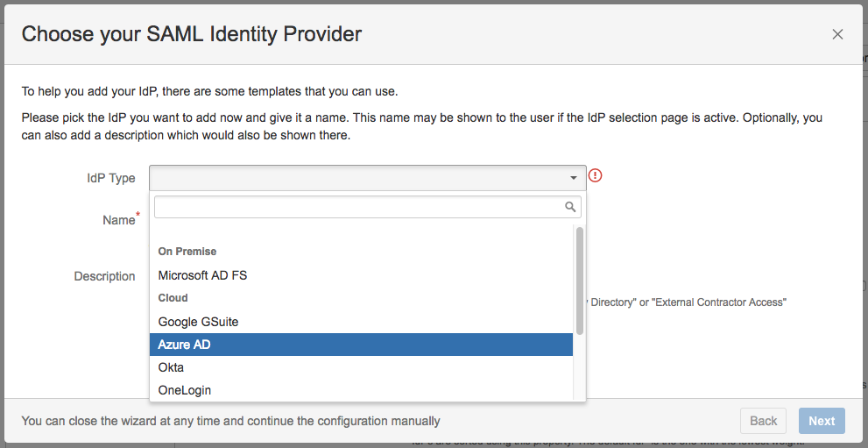The width and height of the screenshot is (868, 448).
Task: Close the SAML Identity Provider dialog
Action: 837,34
